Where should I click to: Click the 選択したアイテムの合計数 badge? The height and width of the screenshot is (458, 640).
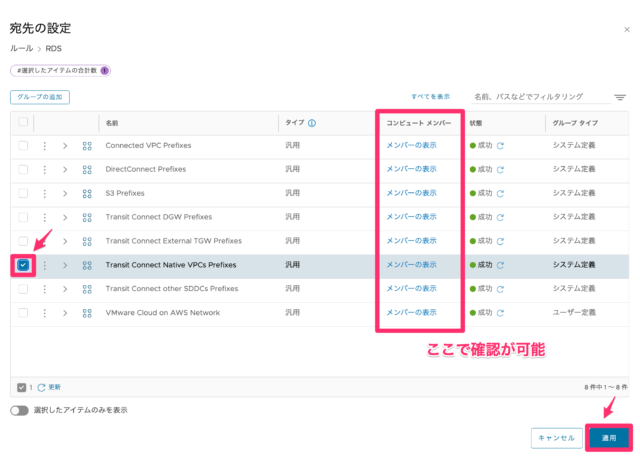click(60, 71)
